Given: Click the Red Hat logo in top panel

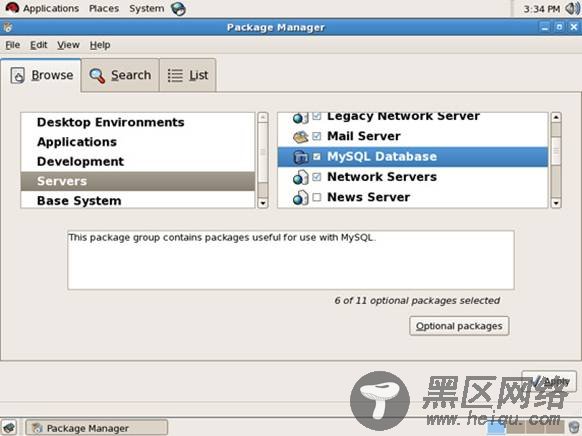Looking at the screenshot, I should tap(12, 8).
